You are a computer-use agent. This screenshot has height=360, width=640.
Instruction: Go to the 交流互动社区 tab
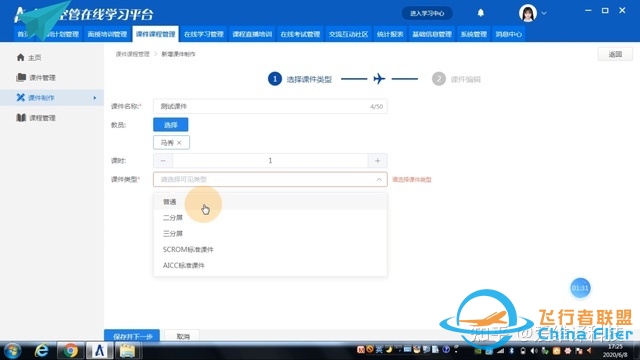tap(349, 34)
